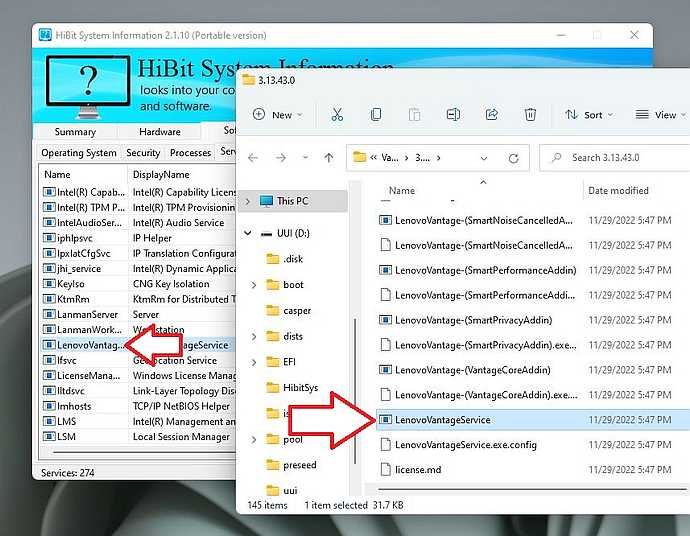
Task: Switch to the Hardware tab
Action: tap(160, 132)
